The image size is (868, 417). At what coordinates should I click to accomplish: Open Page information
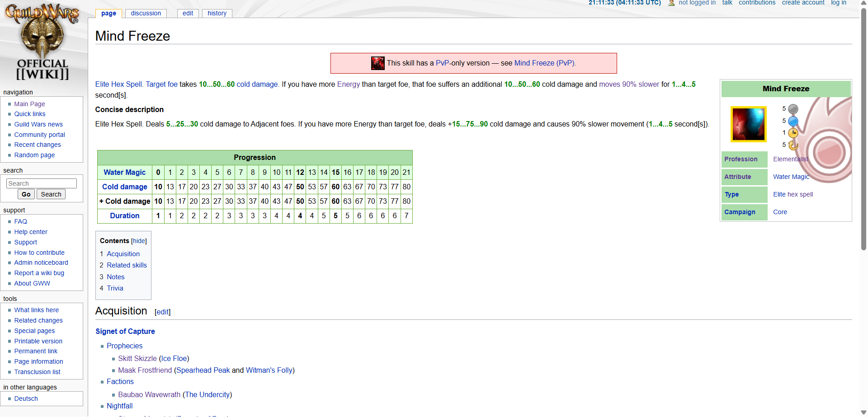pos(38,361)
